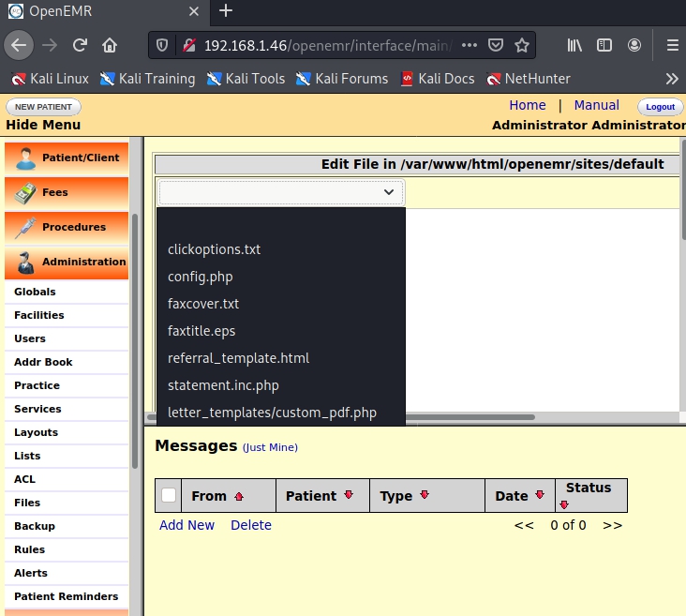Open the Kali Linux bookmark

click(50, 79)
